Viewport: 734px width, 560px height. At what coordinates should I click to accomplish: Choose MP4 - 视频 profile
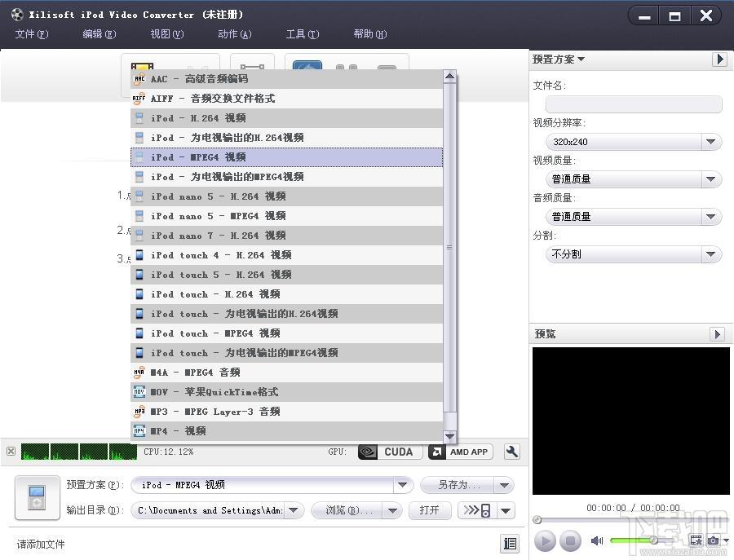pos(286,431)
